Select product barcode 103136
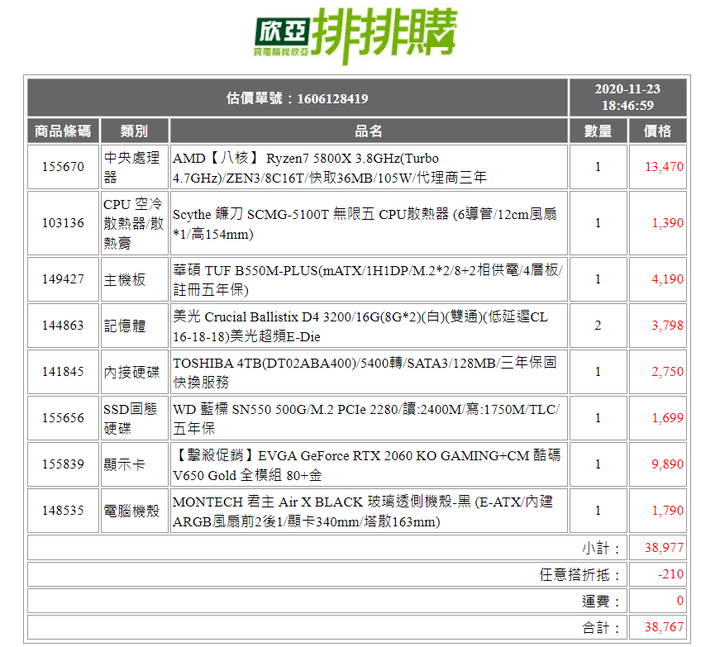 (x=63, y=223)
